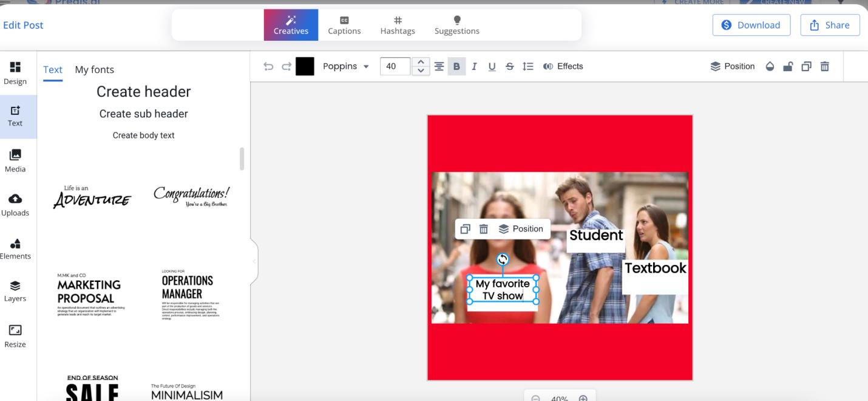Toggle strikethrough formatting

510,66
